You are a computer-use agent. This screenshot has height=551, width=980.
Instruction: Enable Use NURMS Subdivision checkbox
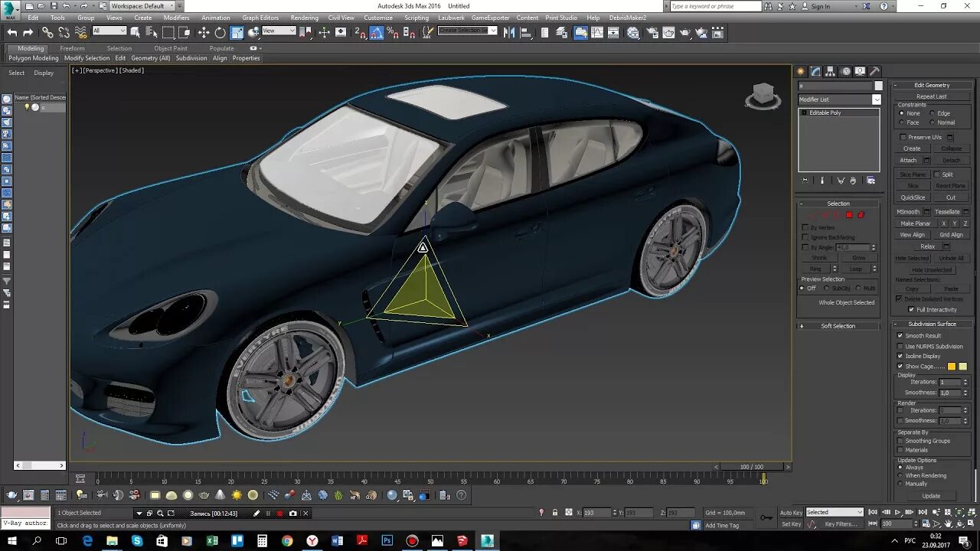tap(900, 346)
